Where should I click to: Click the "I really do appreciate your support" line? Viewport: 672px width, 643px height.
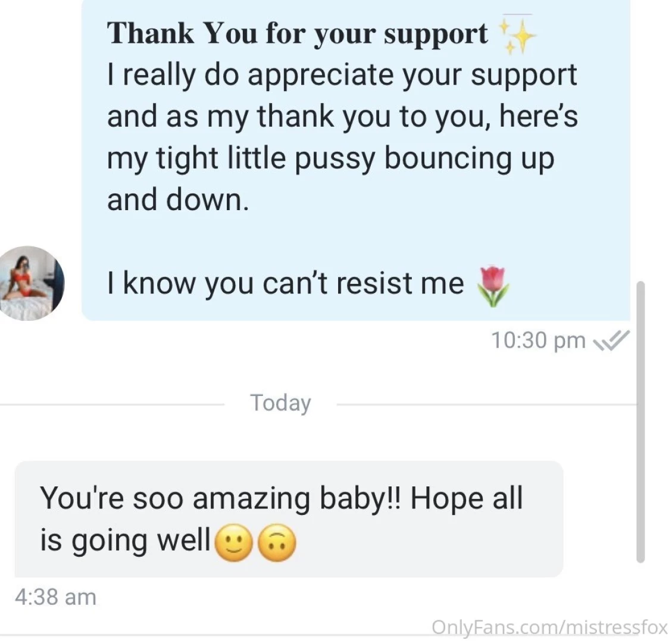coord(342,75)
